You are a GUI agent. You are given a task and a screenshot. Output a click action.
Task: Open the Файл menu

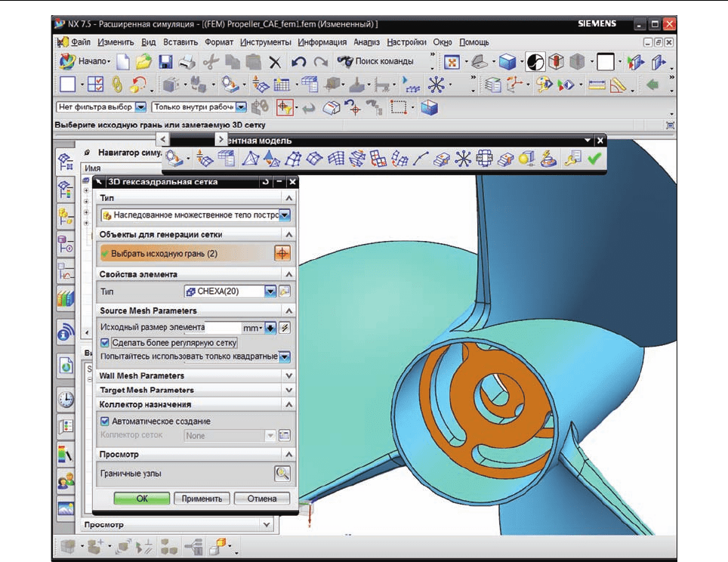point(80,42)
